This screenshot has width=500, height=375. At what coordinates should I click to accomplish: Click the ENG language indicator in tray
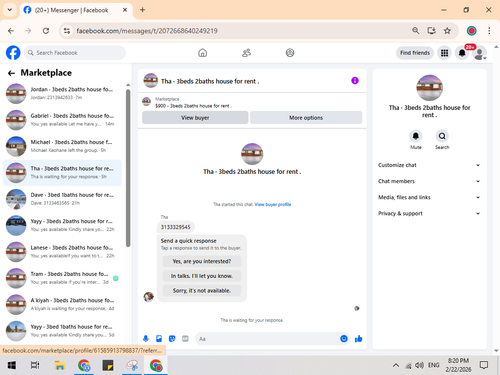pyautogui.click(x=433, y=365)
